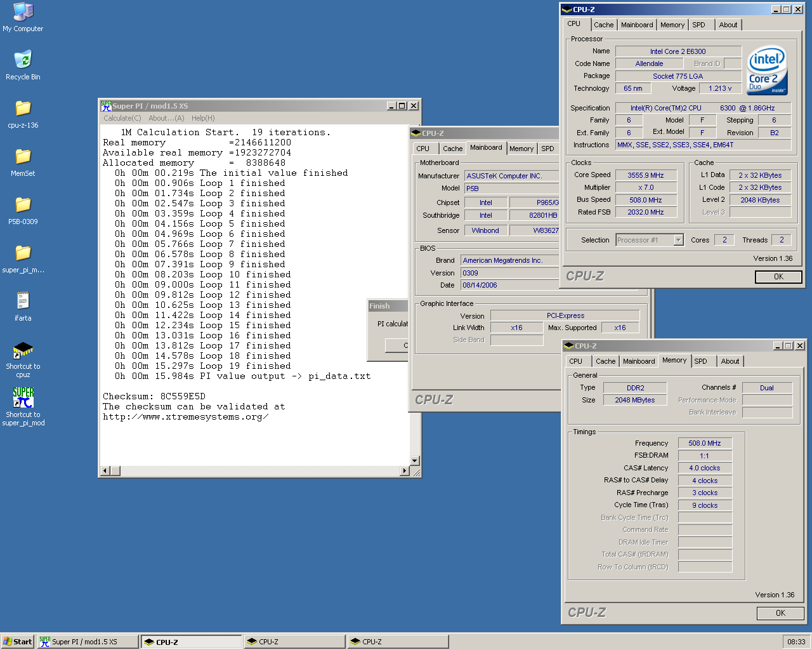Click the Start button on the taskbar
The width and height of the screenshot is (812, 650).
click(17, 642)
